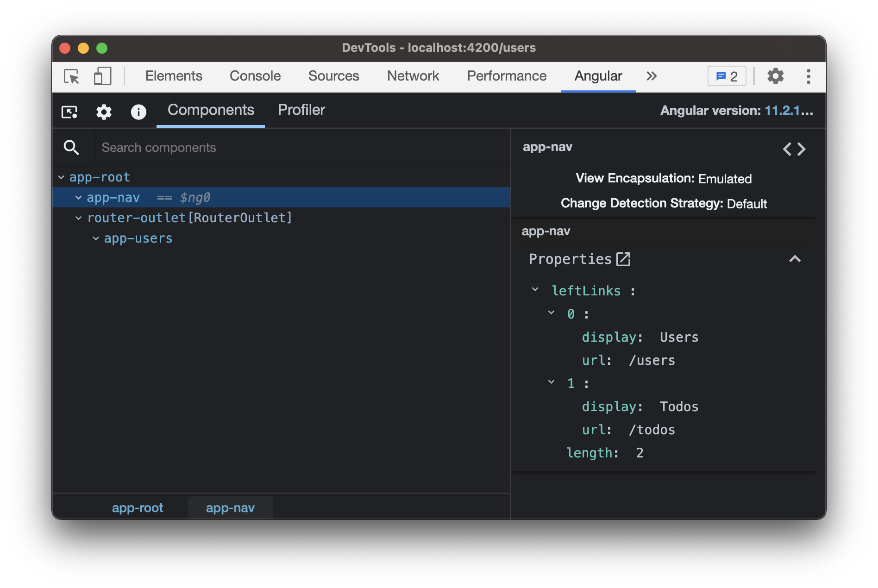
Task: Focus the Search components field
Action: pos(301,148)
